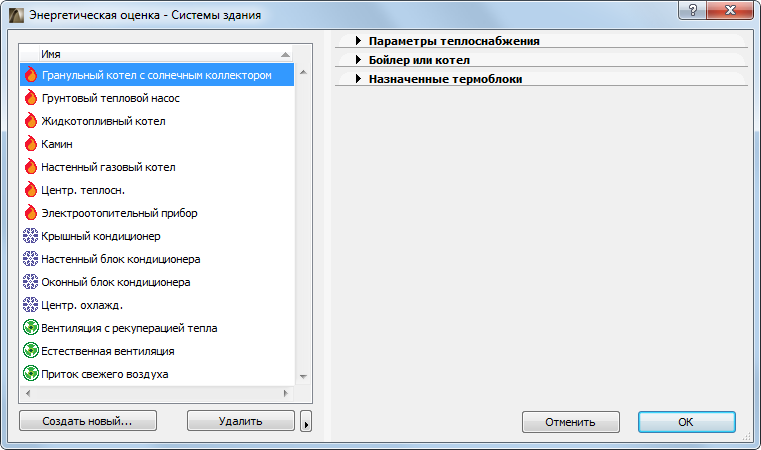
Task: Select Гранульный котел с солнечным коллектором row
Action: (157, 75)
